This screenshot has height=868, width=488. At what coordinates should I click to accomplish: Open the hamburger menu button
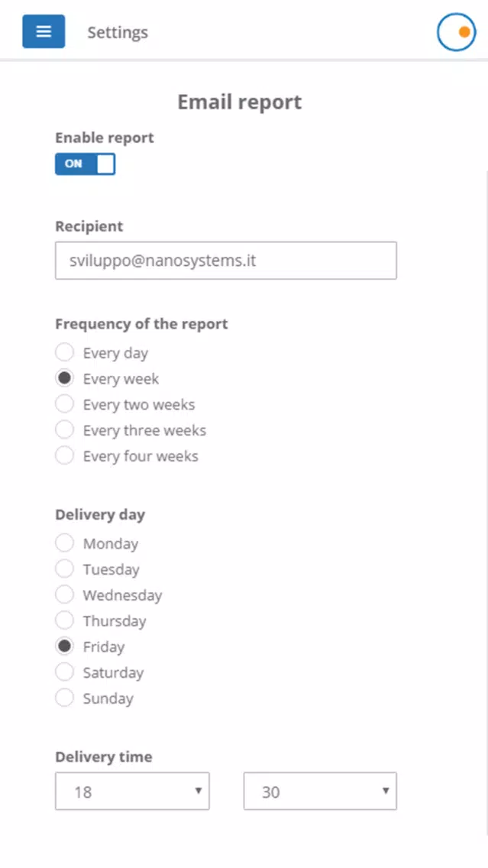coord(44,31)
